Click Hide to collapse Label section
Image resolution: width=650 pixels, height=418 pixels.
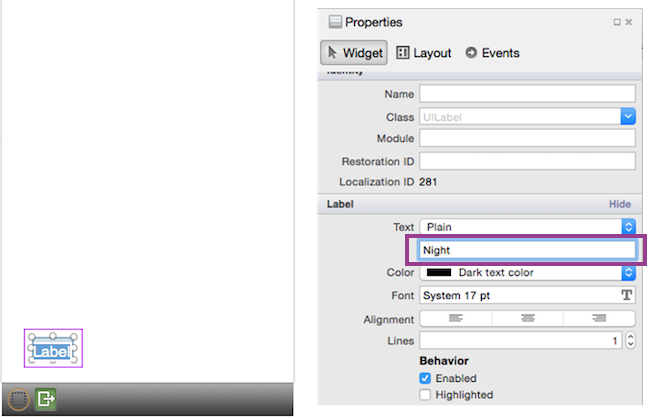(x=620, y=204)
